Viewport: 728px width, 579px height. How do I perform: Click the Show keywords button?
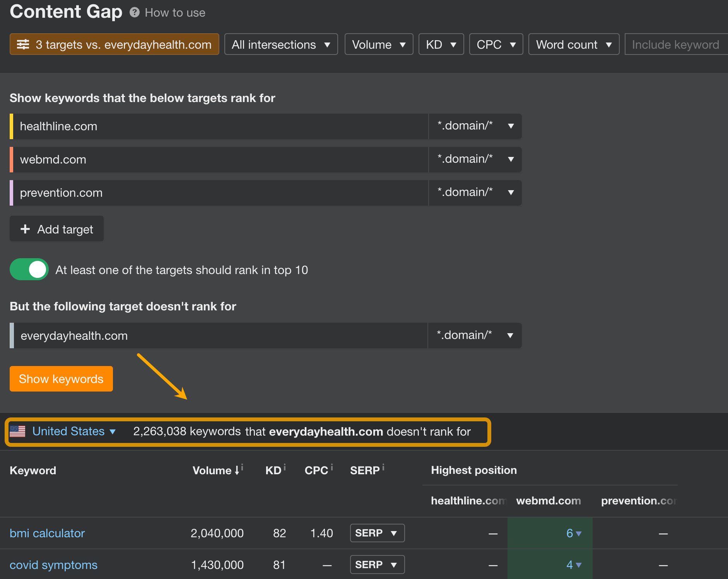click(x=61, y=379)
